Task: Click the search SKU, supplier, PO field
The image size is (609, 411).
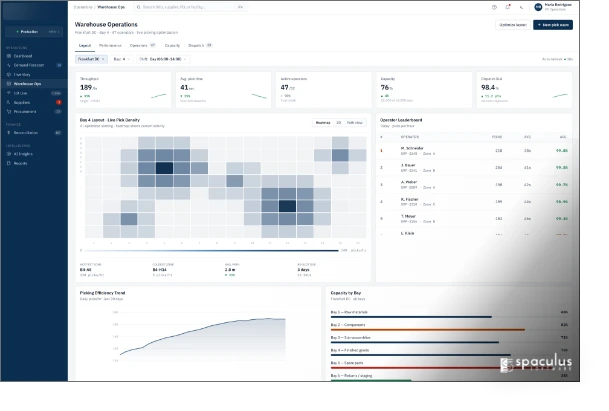Action: [x=190, y=7]
